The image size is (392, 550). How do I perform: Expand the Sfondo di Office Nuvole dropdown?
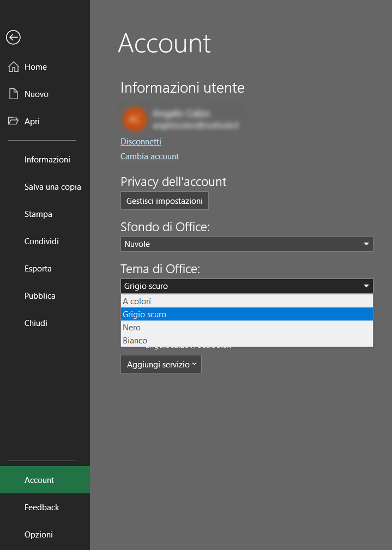pyautogui.click(x=247, y=244)
